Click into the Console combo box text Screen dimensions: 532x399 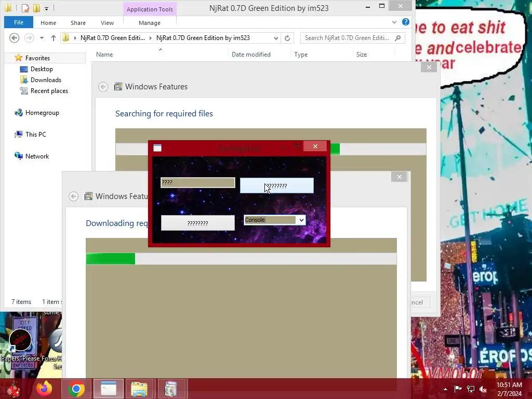click(270, 220)
